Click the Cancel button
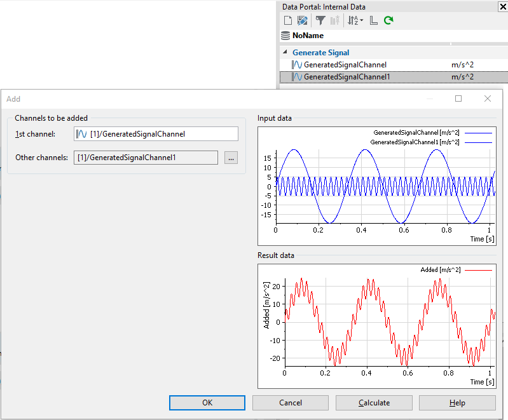Screen dimensions: 508x420 pyautogui.click(x=291, y=403)
